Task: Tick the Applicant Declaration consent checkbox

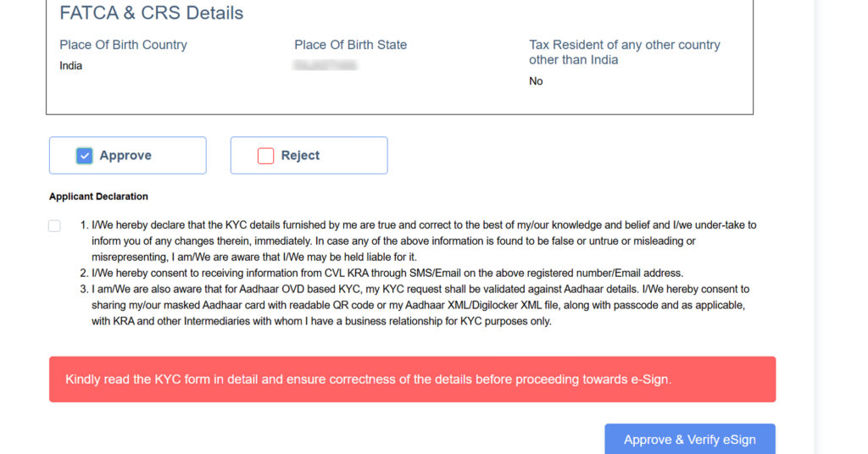Action: pyautogui.click(x=54, y=226)
